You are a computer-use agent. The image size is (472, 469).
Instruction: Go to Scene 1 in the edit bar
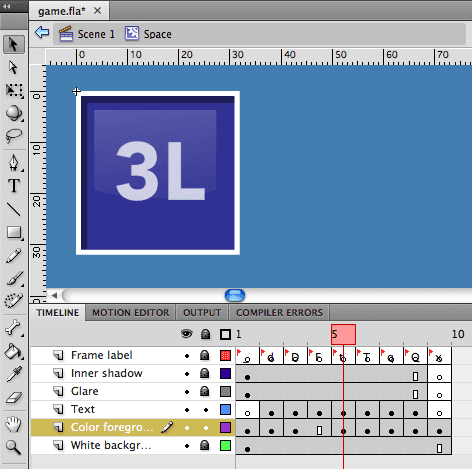pyautogui.click(x=87, y=34)
